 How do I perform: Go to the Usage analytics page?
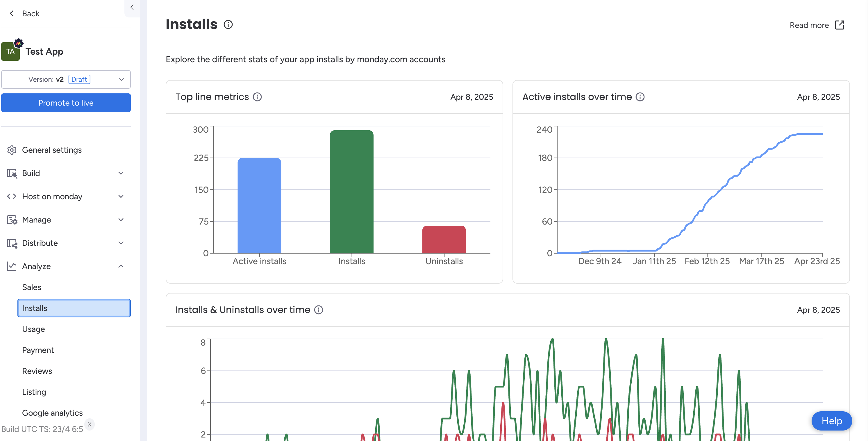point(33,329)
